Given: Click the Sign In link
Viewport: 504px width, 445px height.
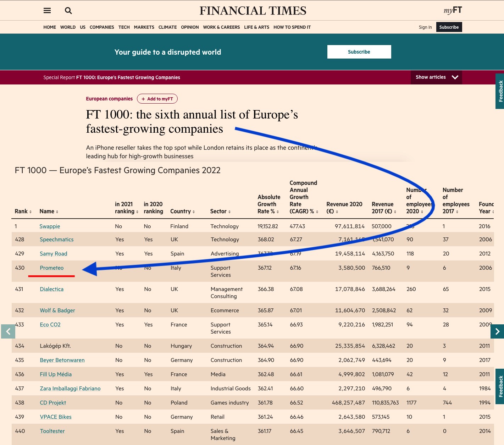Looking at the screenshot, I should coord(425,27).
